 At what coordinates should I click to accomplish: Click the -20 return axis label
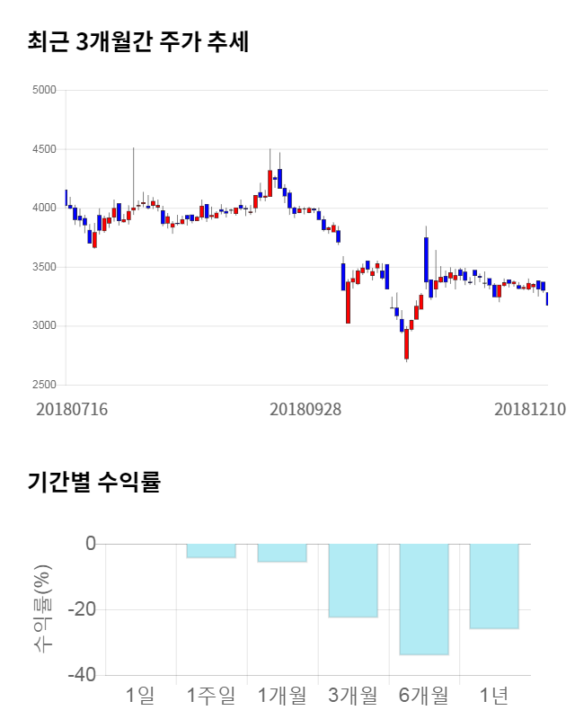84,609
